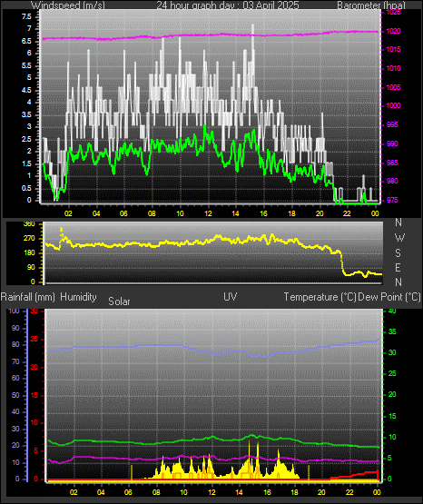This screenshot has height=504, width=423.
Task: Click the 24 hour graph date title
Action: point(228,5)
